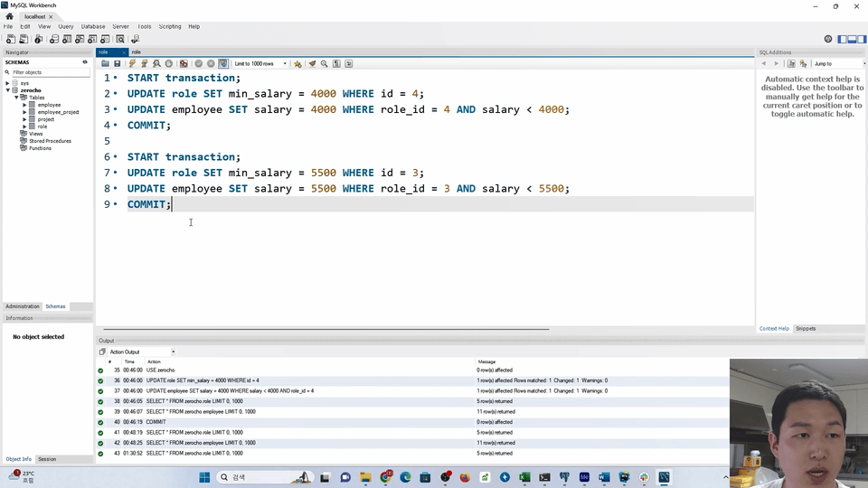Expand the employee table node
868x488 pixels.
point(25,105)
